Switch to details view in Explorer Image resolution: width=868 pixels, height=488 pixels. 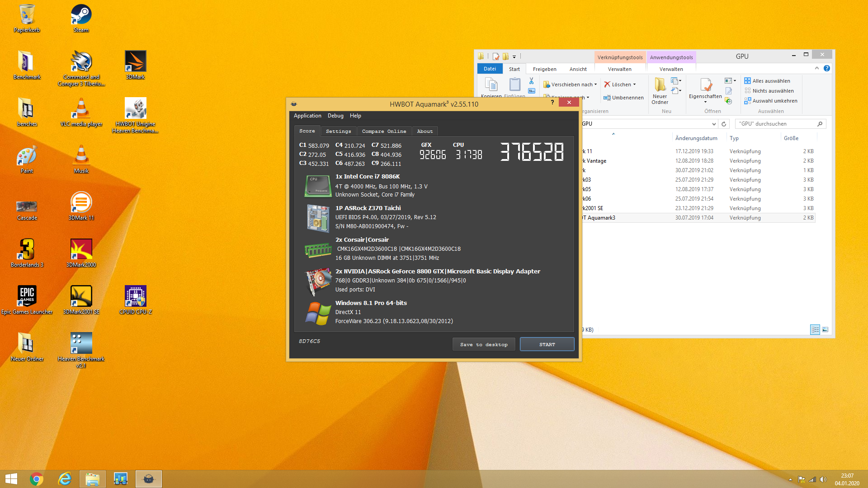coord(815,330)
